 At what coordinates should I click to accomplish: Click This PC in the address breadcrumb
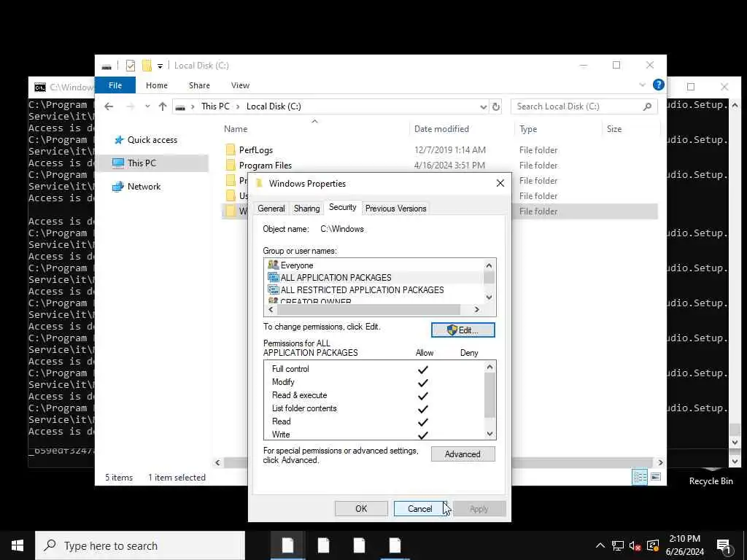pos(215,106)
